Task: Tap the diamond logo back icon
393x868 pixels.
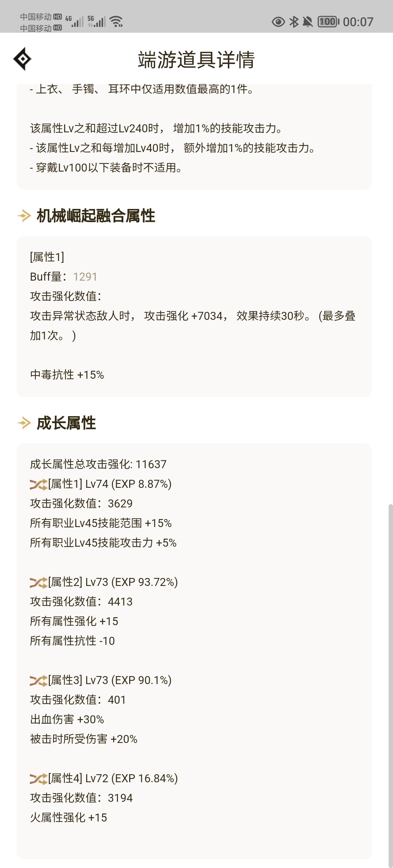Action: [x=22, y=59]
